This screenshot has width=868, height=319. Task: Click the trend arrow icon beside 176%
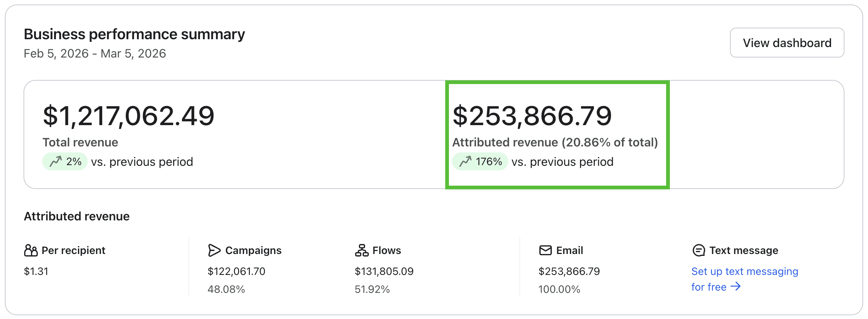tap(465, 162)
